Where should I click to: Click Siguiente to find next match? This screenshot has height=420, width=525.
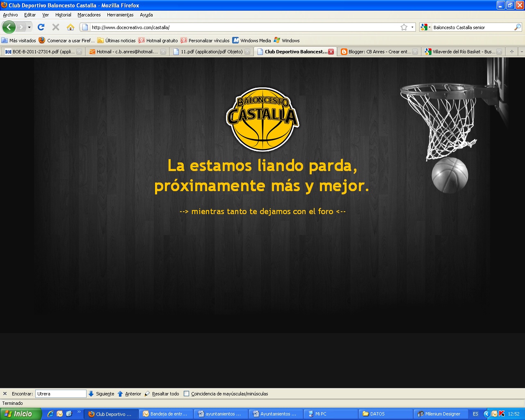pos(101,394)
